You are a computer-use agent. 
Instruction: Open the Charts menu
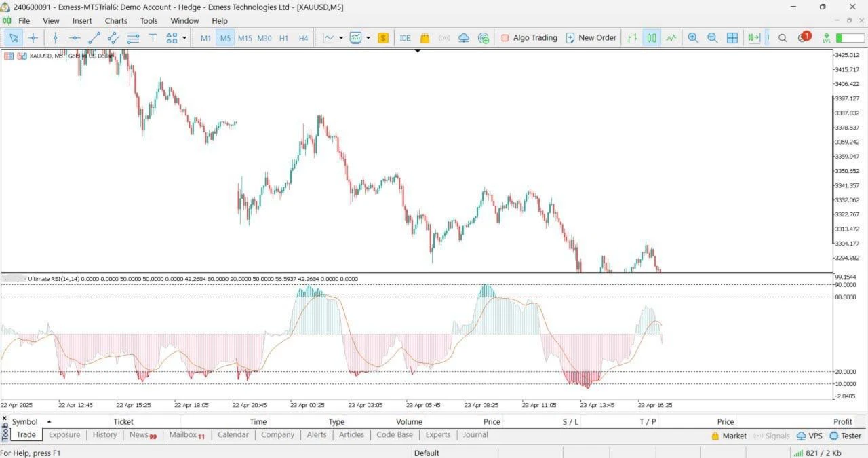116,20
